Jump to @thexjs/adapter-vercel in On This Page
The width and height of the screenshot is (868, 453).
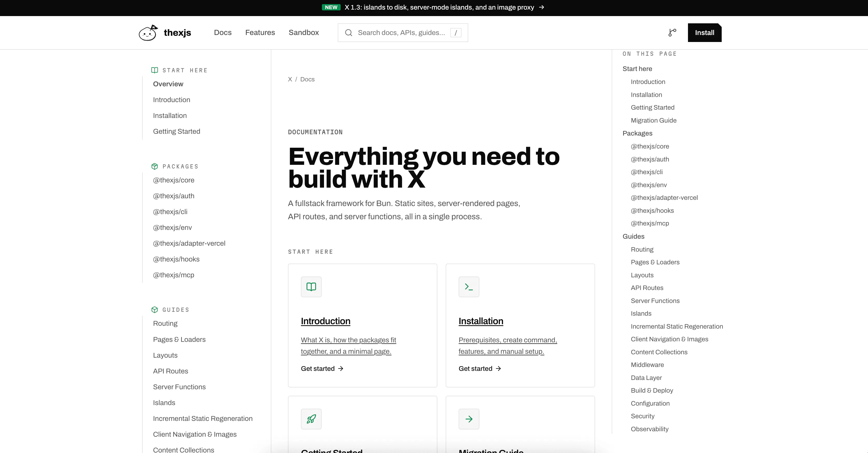tap(664, 198)
